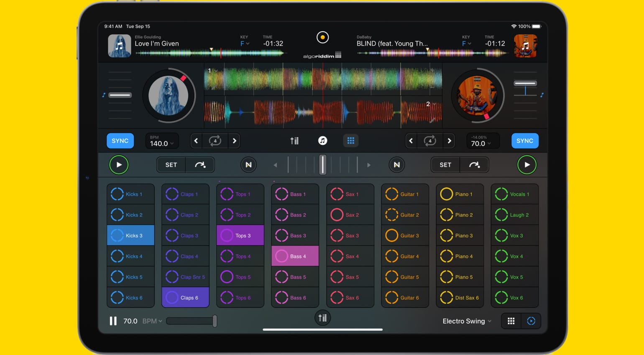Activate Vocals 1 loop pad
The image size is (644, 355).
[514, 194]
